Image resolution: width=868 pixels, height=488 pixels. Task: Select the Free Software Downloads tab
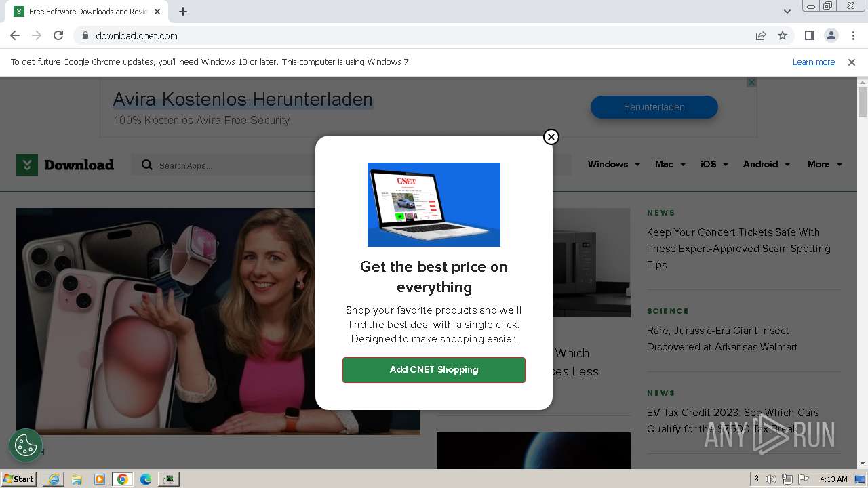(87, 12)
